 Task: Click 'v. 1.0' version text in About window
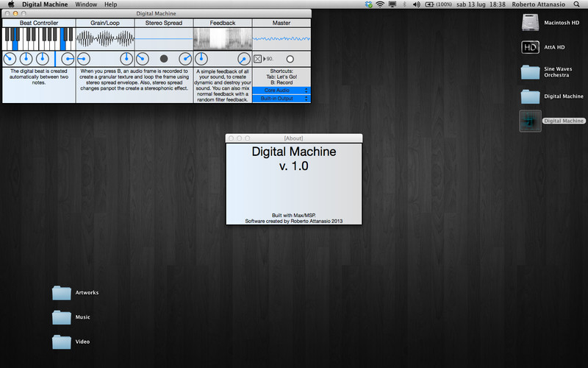(293, 166)
